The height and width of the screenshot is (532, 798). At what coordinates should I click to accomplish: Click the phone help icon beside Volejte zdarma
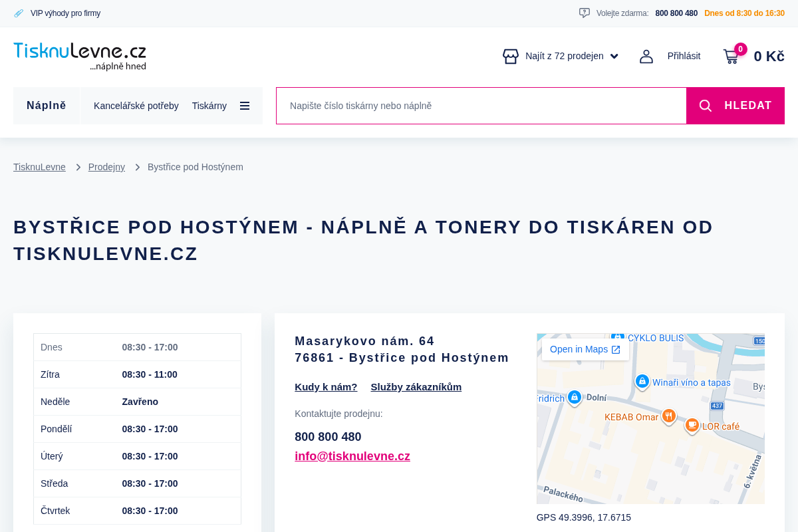[x=585, y=13]
